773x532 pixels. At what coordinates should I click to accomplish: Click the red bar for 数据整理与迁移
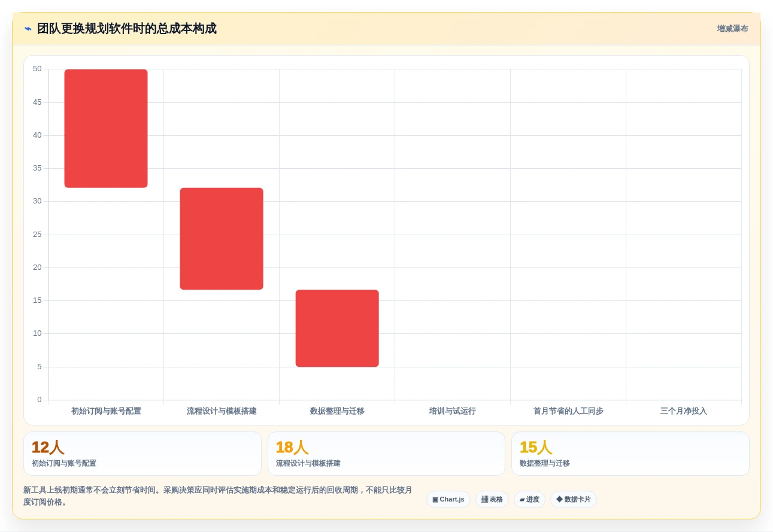[x=337, y=329]
